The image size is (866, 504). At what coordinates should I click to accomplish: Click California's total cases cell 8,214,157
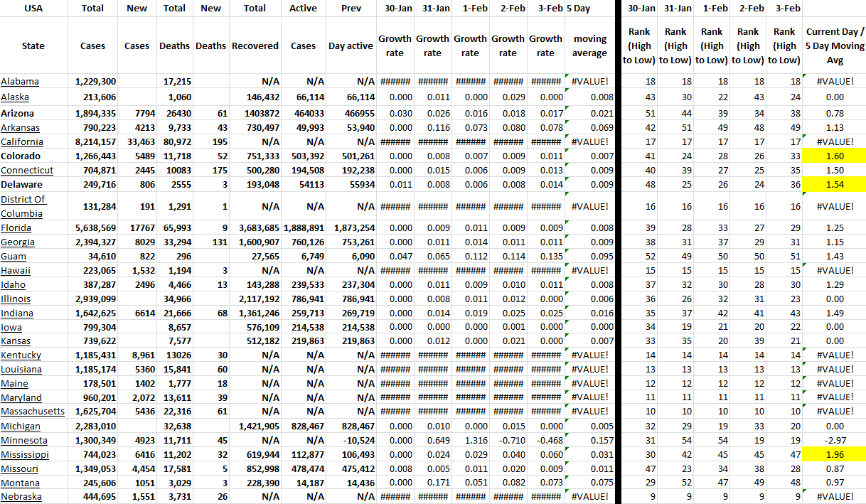tap(95, 141)
